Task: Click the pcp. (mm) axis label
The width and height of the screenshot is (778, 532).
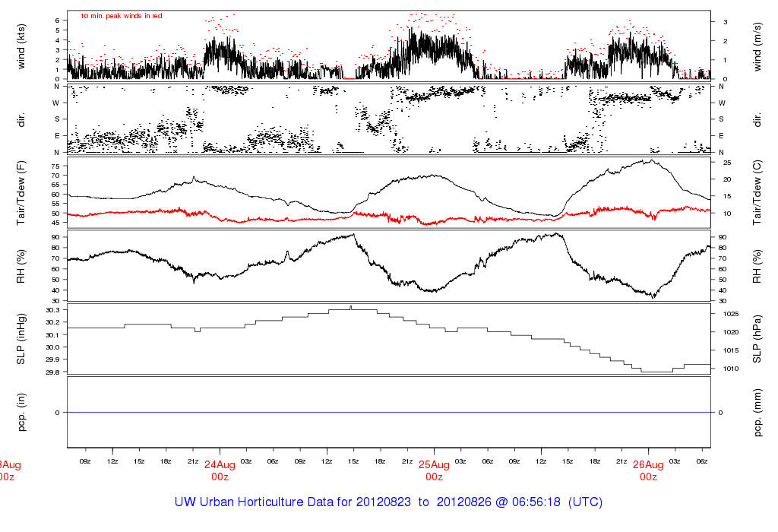Action: click(x=757, y=412)
